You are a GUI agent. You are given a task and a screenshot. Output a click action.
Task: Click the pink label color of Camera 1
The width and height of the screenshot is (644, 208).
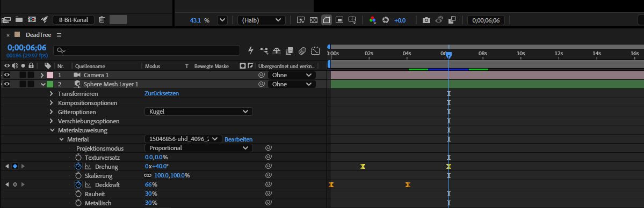tap(50, 75)
